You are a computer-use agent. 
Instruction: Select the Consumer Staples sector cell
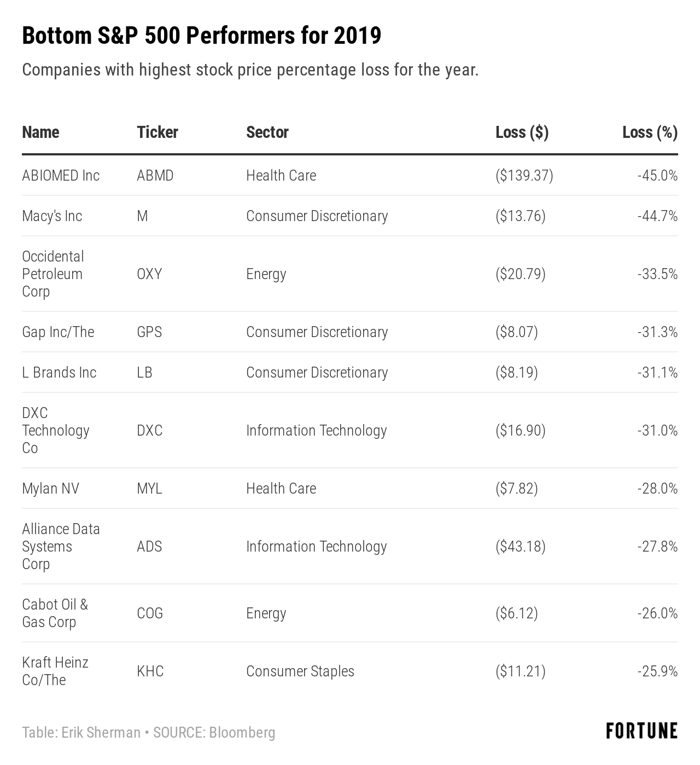tap(300, 671)
